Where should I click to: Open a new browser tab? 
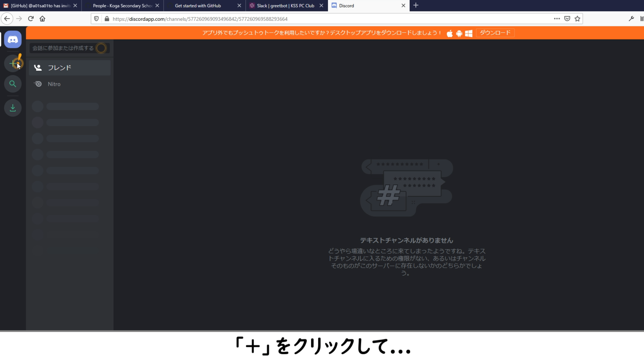click(416, 5)
